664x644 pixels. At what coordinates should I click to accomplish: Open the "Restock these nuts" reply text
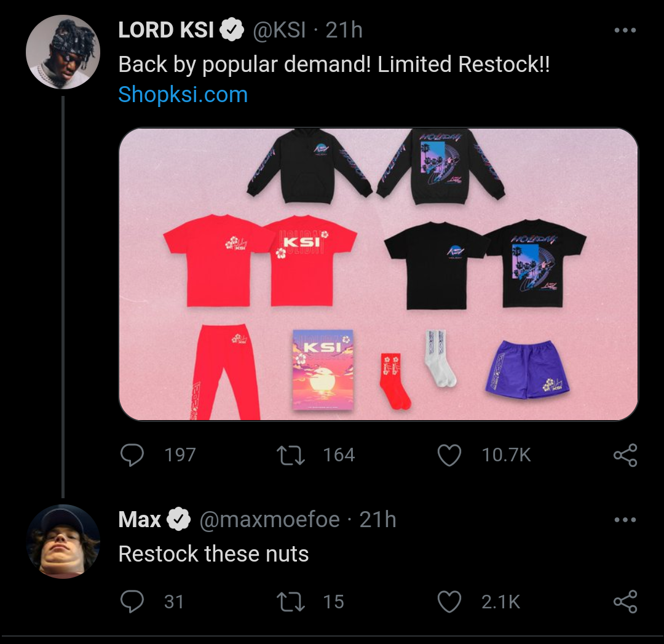(x=213, y=554)
